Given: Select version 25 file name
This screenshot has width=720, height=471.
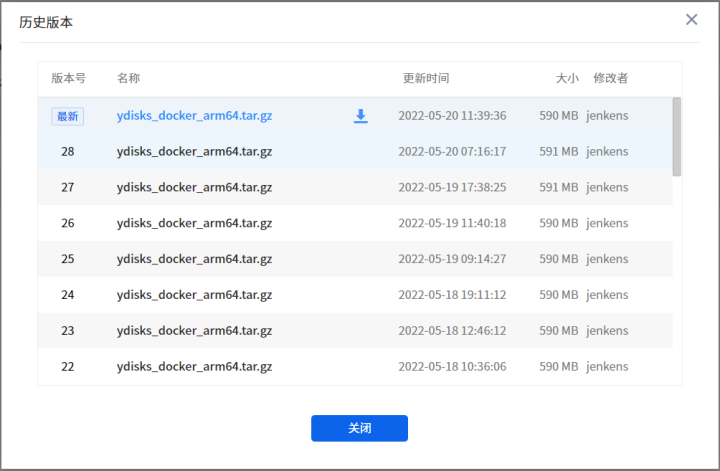Looking at the screenshot, I should pyautogui.click(x=194, y=259).
